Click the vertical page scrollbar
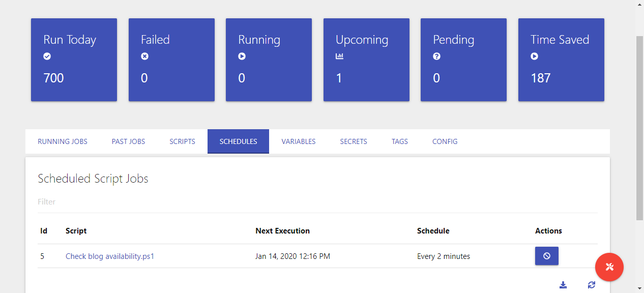 point(640,128)
